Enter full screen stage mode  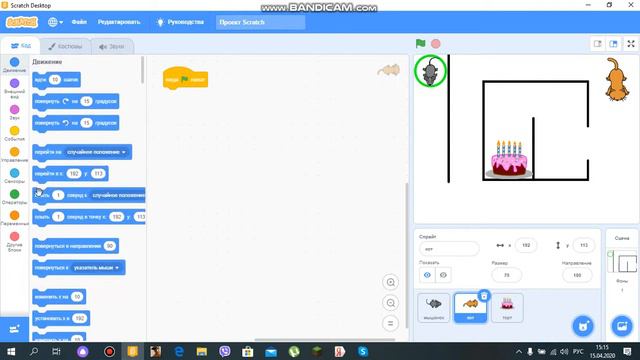(631, 44)
